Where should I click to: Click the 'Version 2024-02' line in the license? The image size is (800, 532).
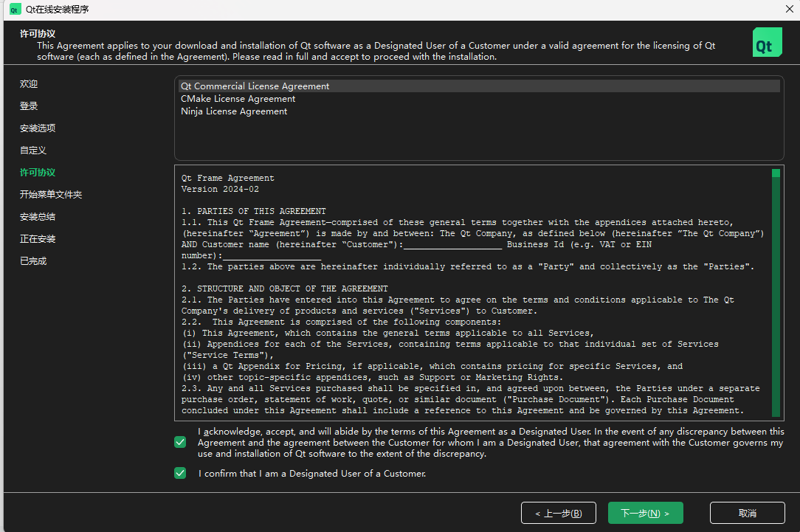pos(220,189)
